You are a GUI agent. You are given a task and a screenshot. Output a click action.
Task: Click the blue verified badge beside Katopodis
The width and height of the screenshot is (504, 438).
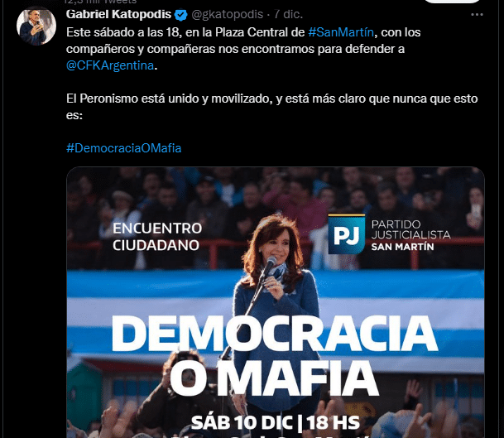coord(181,15)
